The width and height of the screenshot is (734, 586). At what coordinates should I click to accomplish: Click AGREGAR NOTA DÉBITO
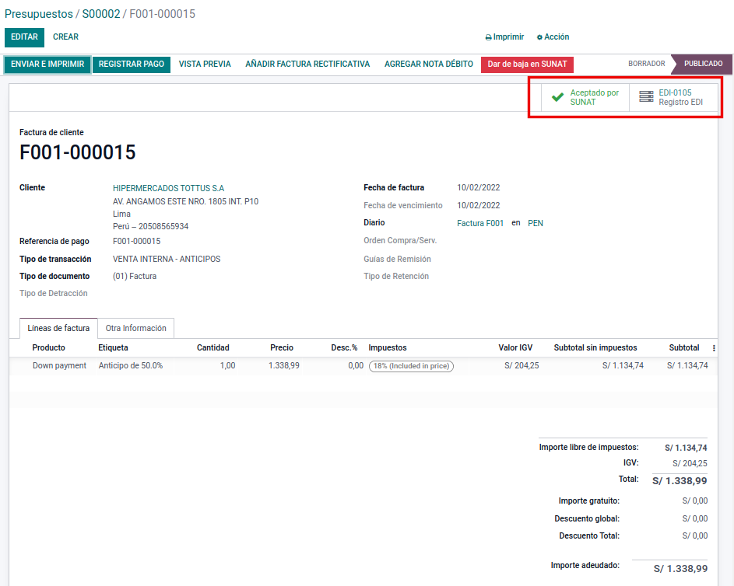click(428, 64)
